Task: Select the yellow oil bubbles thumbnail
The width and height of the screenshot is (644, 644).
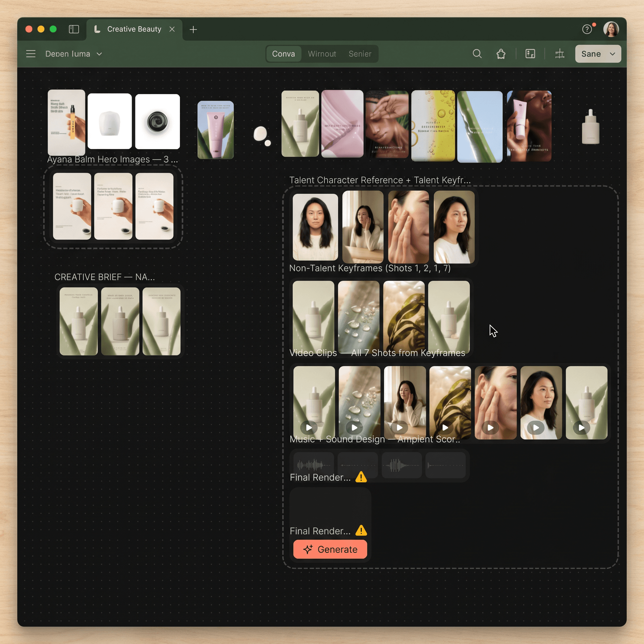Action: click(x=433, y=126)
